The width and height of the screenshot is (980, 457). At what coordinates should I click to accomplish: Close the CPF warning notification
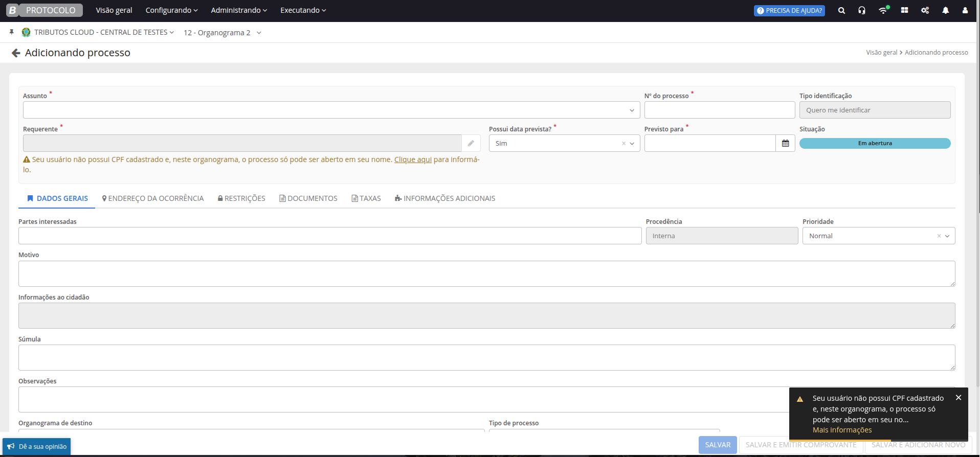point(959,398)
